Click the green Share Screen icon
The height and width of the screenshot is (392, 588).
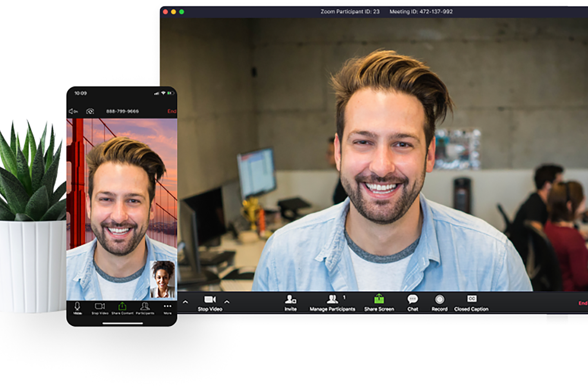point(379,300)
